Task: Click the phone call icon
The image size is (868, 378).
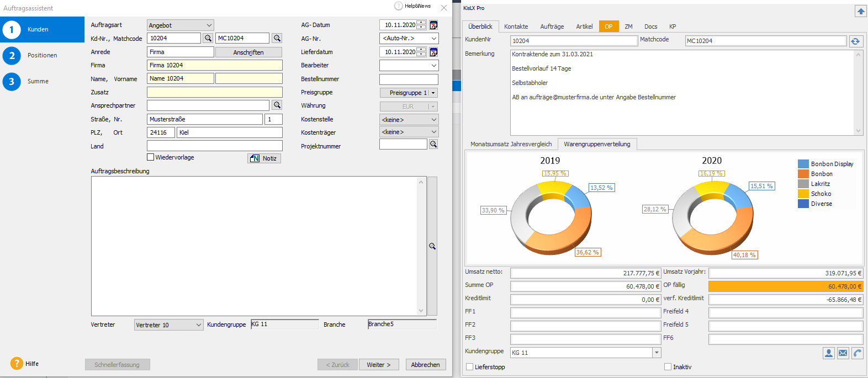Action: 858,353
